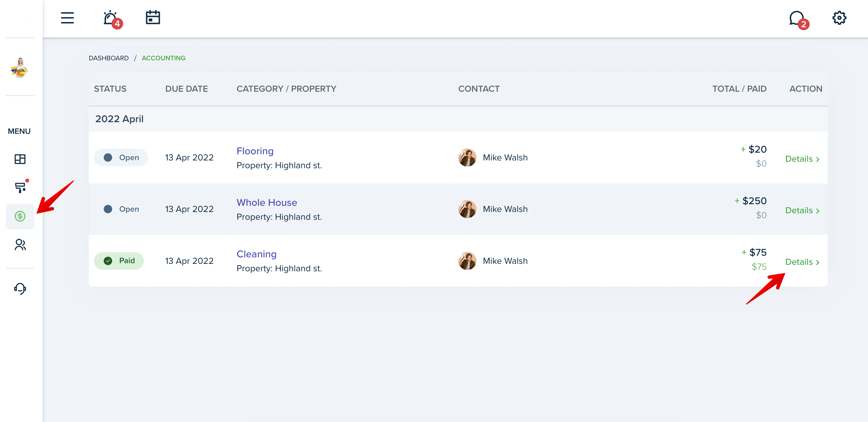Open the settings gear
Viewport: 868px width, 422px height.
point(839,18)
